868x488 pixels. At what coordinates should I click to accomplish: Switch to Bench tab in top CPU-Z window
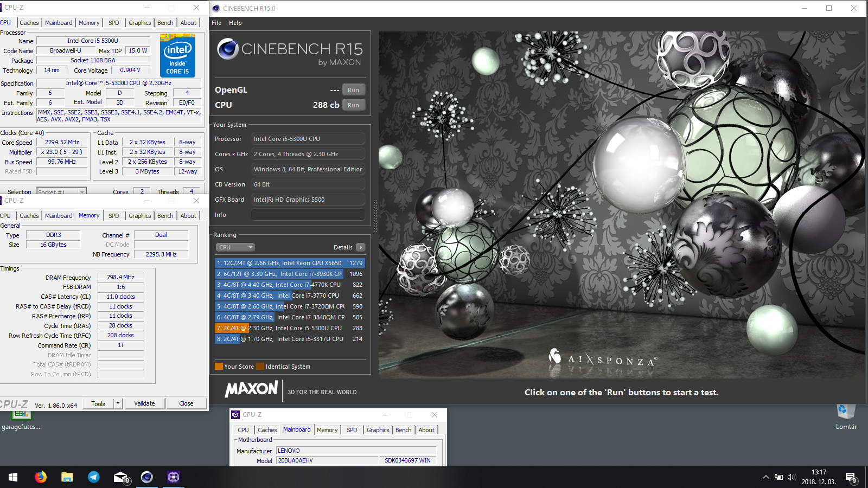click(x=165, y=23)
